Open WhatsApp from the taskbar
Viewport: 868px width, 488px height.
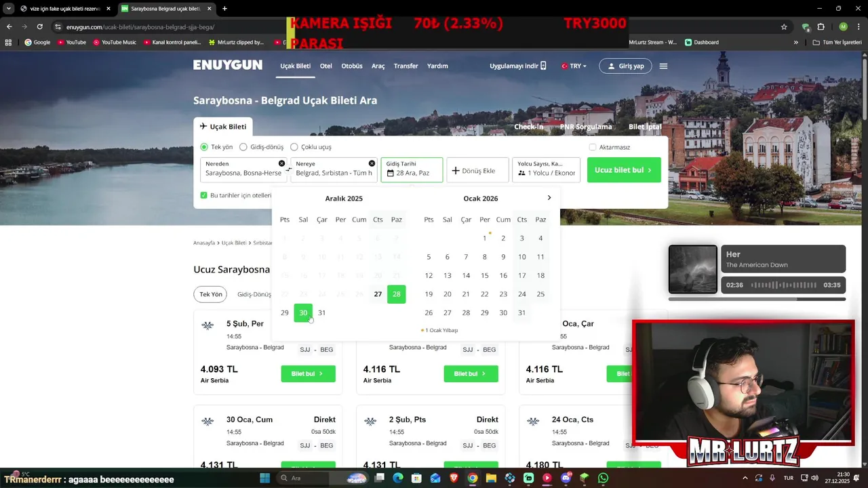(603, 478)
